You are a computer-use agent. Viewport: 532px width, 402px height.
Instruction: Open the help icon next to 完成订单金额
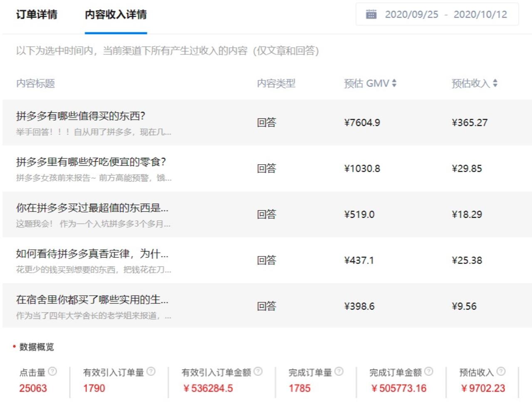click(x=429, y=371)
